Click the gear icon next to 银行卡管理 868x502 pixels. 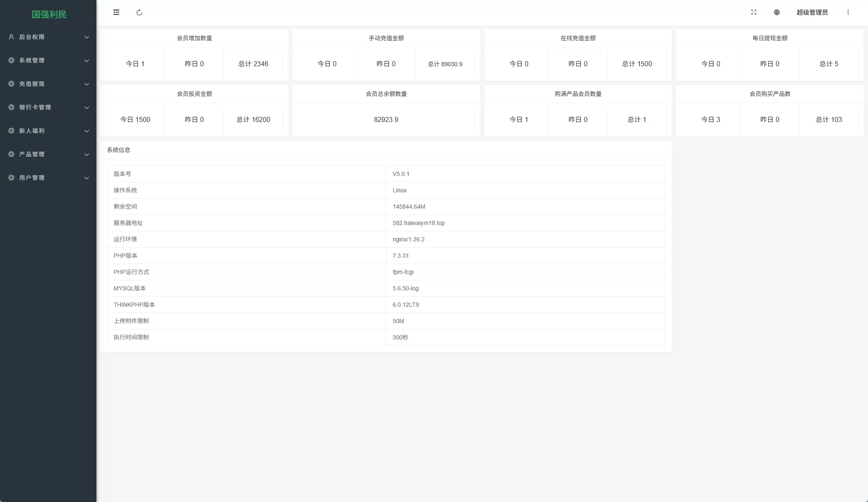coord(11,107)
